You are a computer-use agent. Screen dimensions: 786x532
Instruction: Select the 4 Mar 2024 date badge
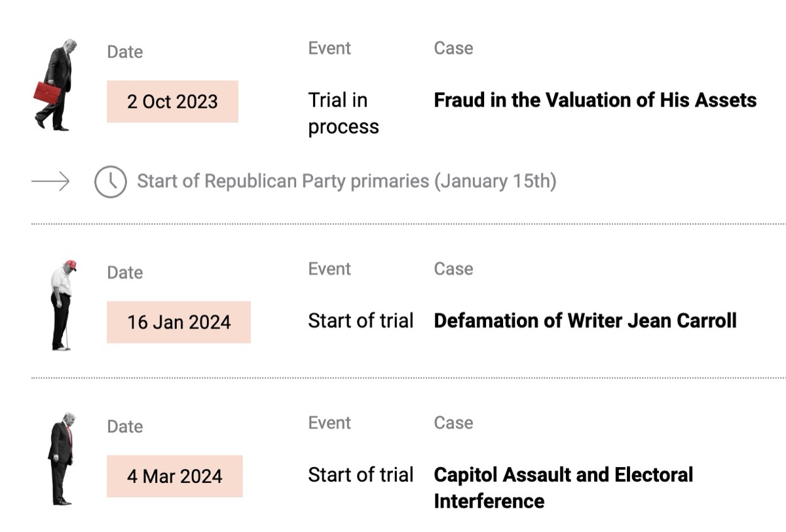pos(175,476)
